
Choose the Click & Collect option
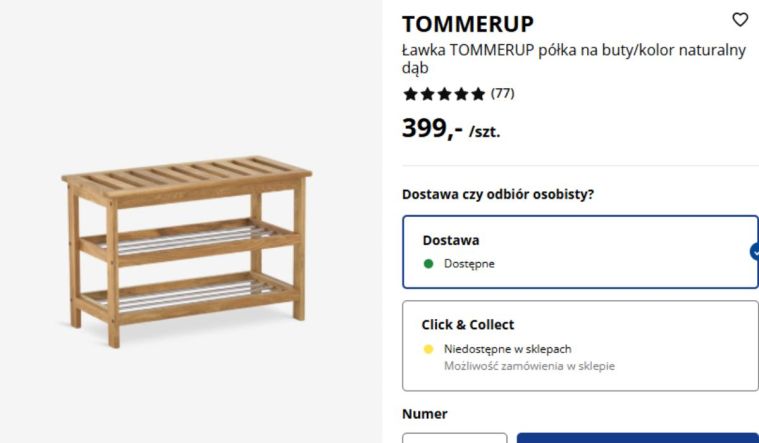tap(580, 345)
